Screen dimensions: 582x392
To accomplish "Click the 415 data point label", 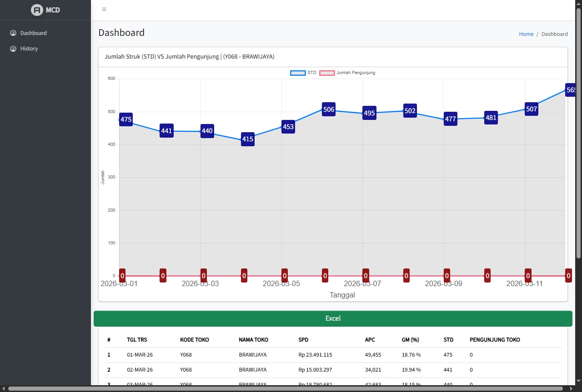I will (x=247, y=139).
